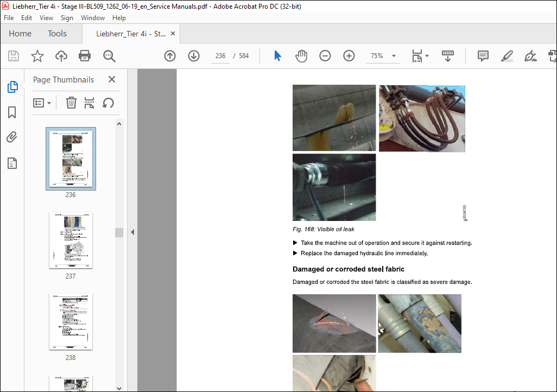This screenshot has height=392, width=557.
Task: Open the Edit menu
Action: (x=26, y=18)
